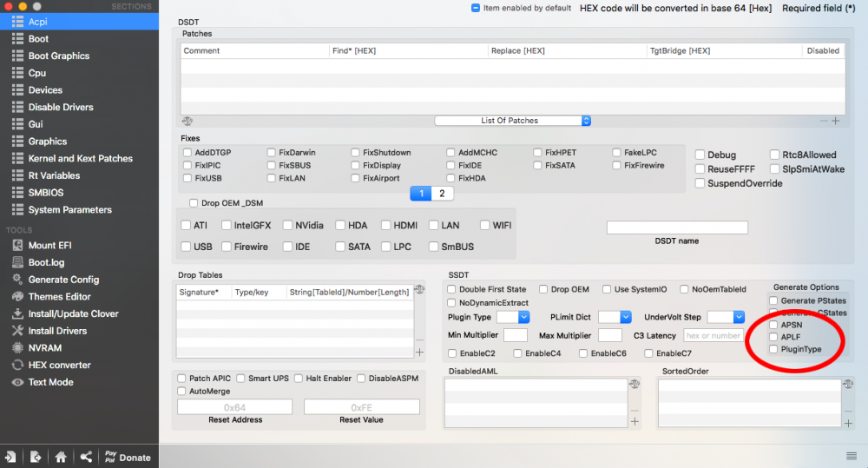Open the NVRAM tool
This screenshot has width=868, height=468.
45,348
